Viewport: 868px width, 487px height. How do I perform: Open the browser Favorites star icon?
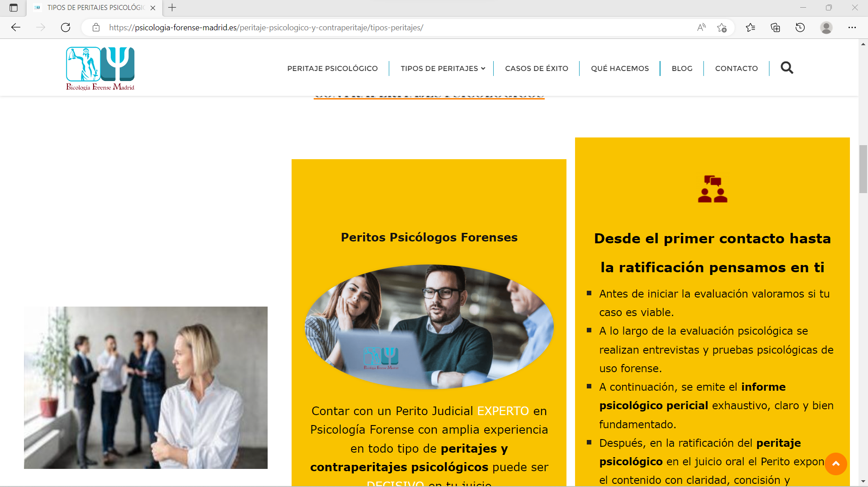(x=750, y=28)
